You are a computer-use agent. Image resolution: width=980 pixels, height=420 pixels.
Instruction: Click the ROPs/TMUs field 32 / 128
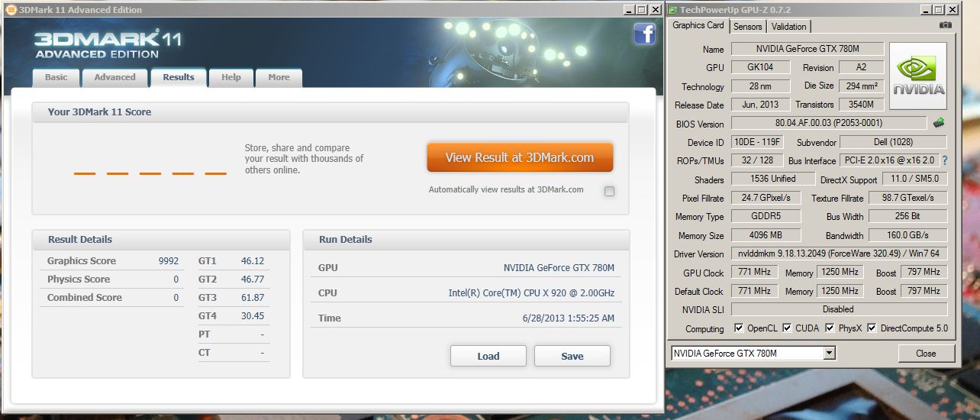tap(756, 160)
